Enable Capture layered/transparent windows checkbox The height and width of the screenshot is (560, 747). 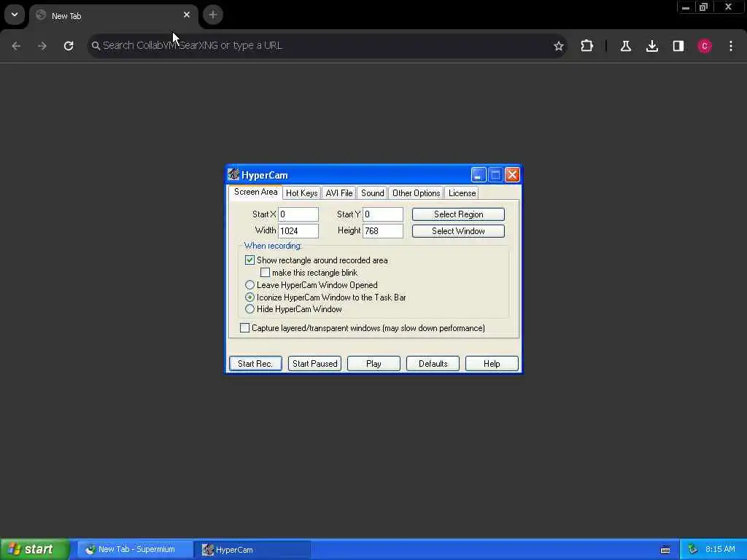244,327
